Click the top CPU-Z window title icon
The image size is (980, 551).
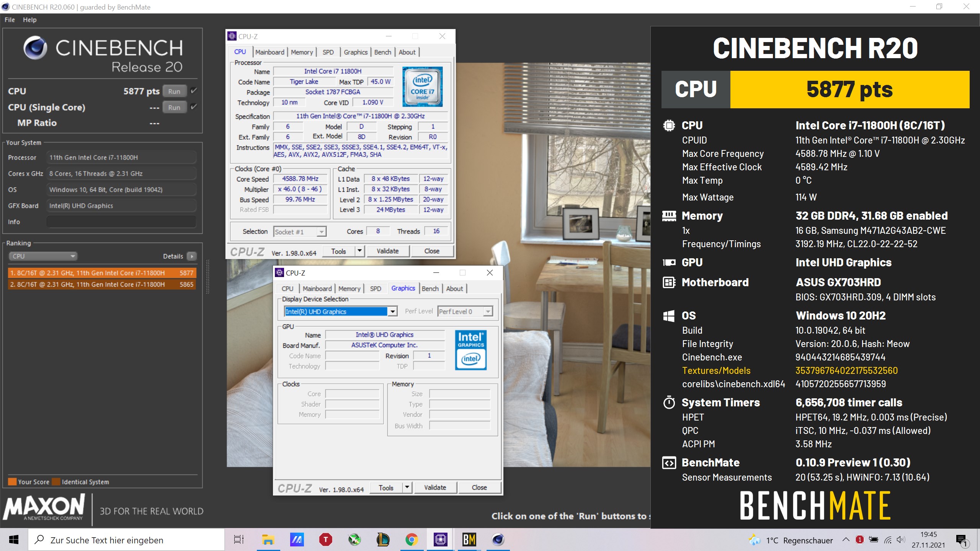click(x=232, y=36)
